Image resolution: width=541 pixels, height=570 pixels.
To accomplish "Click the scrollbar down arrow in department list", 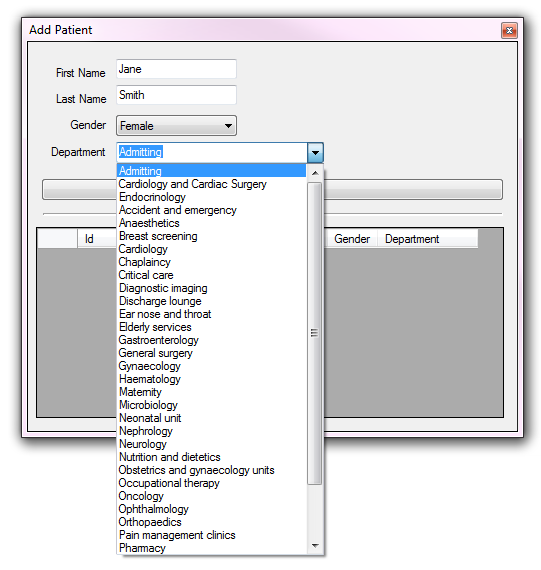I will pos(315,546).
